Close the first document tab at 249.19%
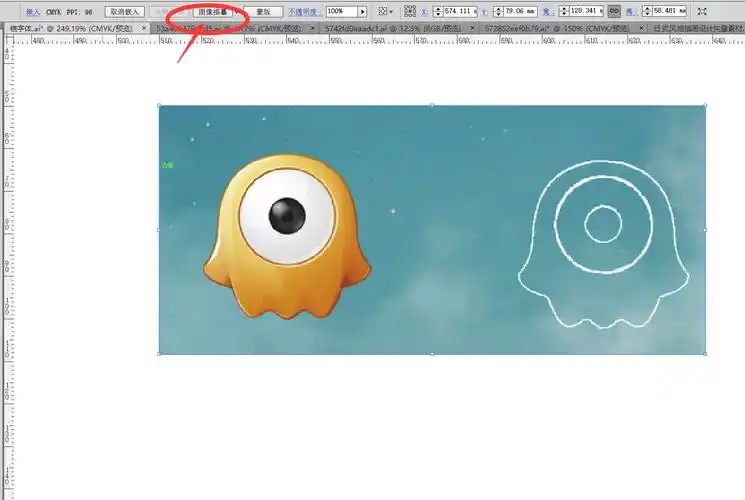 (146, 29)
